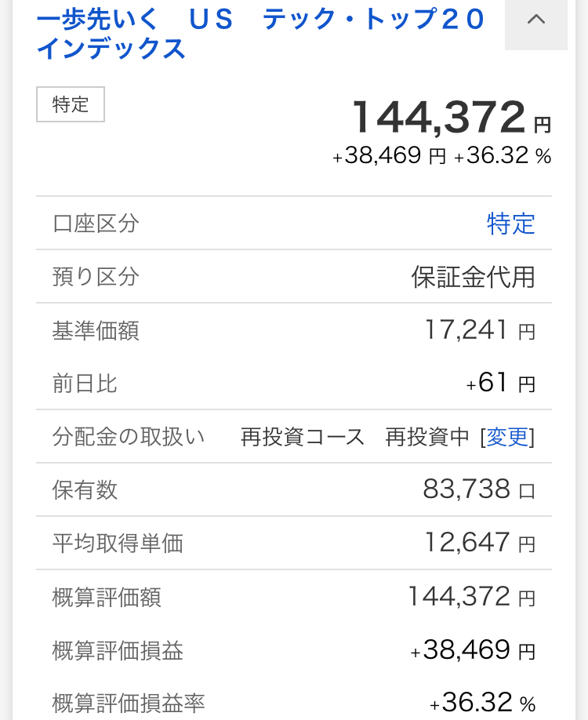The width and height of the screenshot is (588, 720).
Task: Open the US テック・トップ20 インデックス fund link
Action: [x=260, y=34]
